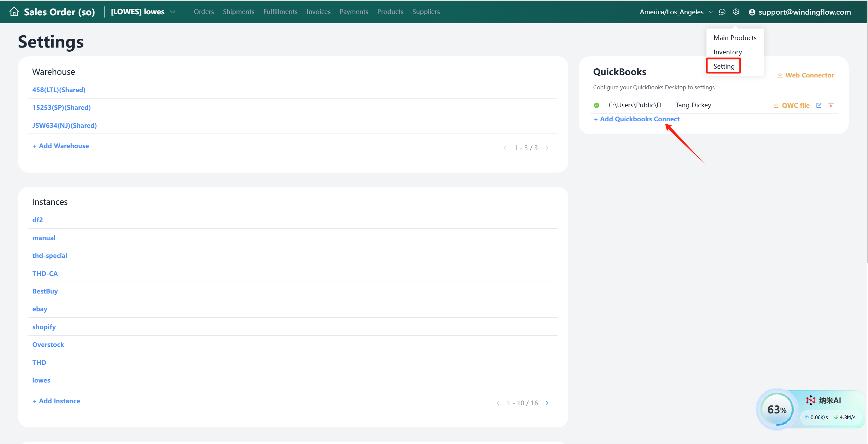Open the Products menu
The height and width of the screenshot is (444, 868).
[390, 12]
